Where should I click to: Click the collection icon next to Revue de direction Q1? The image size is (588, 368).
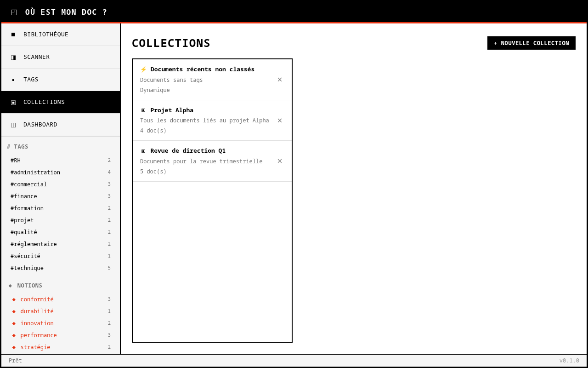click(x=143, y=150)
